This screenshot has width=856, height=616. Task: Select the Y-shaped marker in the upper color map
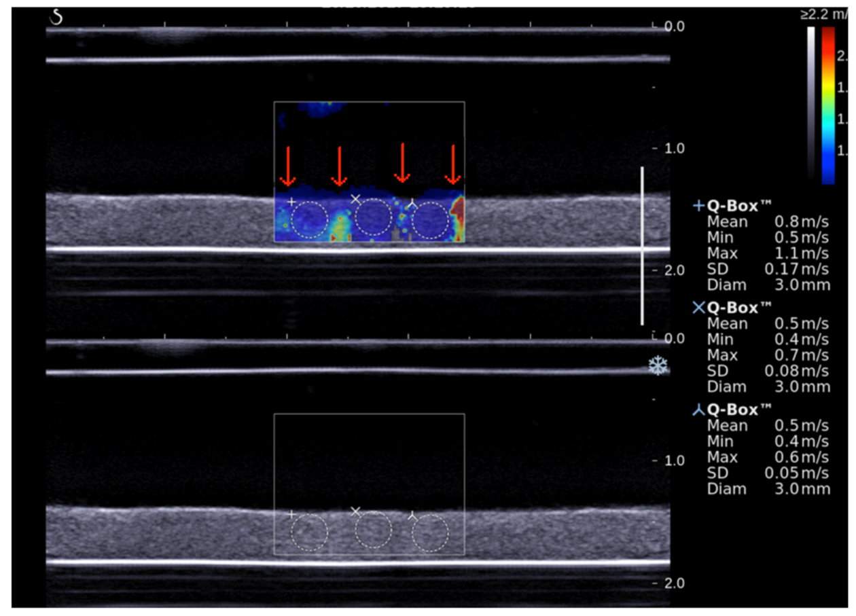tap(412, 202)
